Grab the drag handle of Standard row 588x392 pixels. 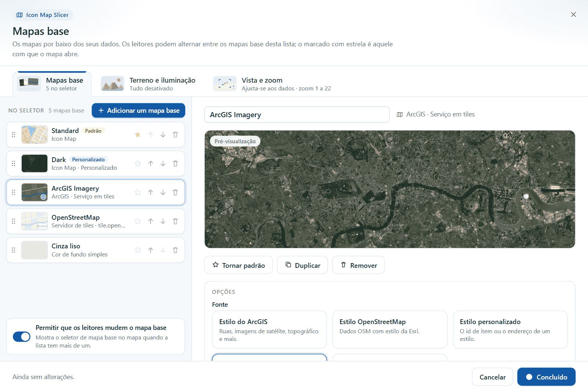tap(14, 135)
